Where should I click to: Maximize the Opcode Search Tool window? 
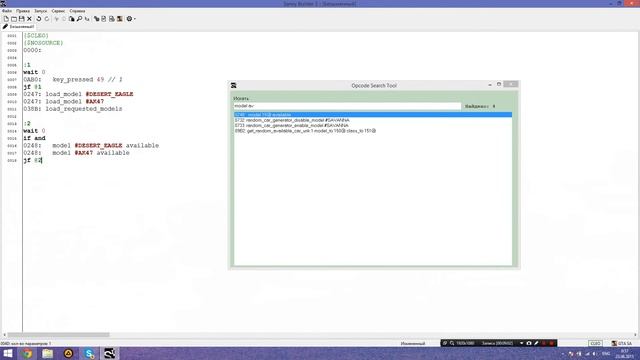(499, 84)
